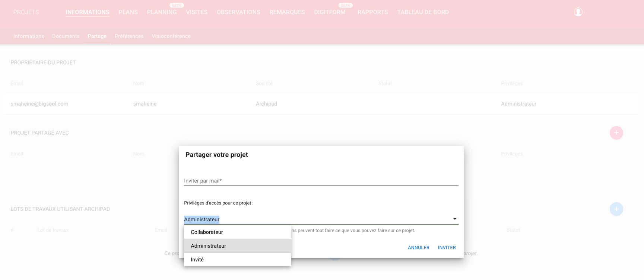Choose Invité in the privileges list
The height and width of the screenshot is (280, 644).
pos(197,260)
